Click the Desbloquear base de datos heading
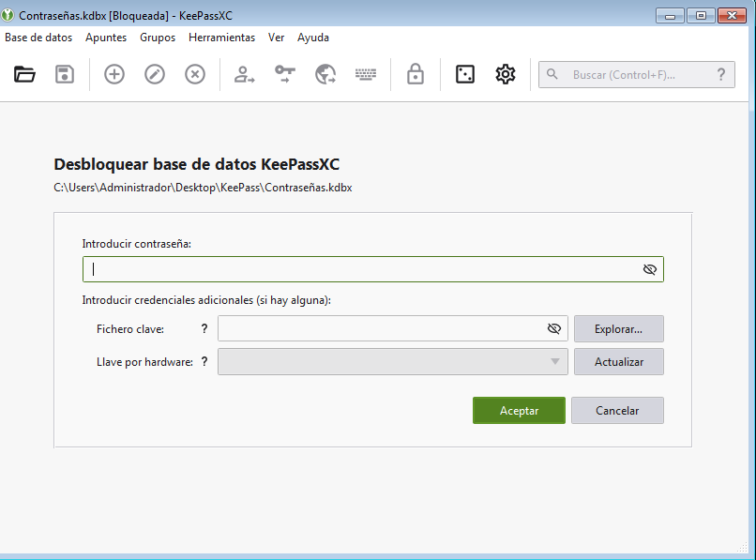 pyautogui.click(x=197, y=164)
